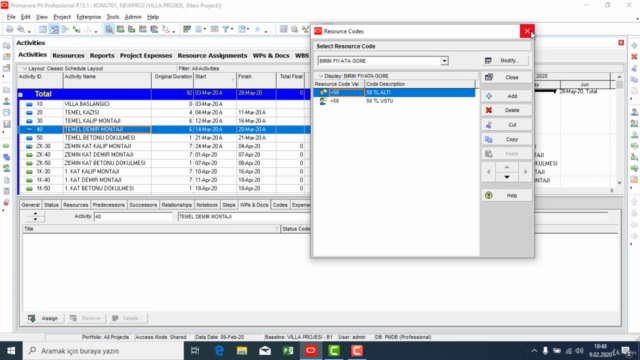The width and height of the screenshot is (640, 360).
Task: Open Microsoft Project from the taskbar
Action: pos(288,351)
